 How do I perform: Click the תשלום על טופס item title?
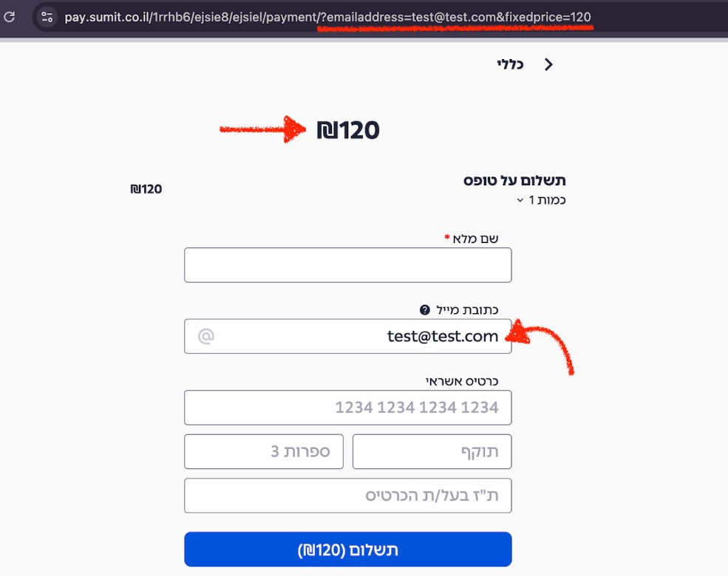(x=514, y=180)
